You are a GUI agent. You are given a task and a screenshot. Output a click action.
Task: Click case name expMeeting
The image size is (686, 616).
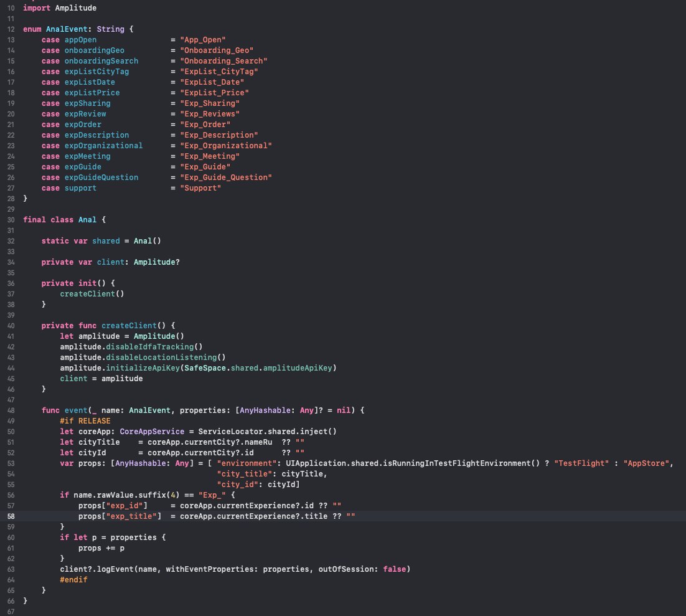pyautogui.click(x=88, y=156)
